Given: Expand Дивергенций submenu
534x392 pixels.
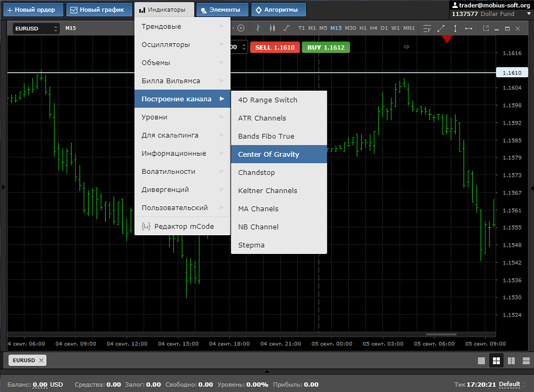Looking at the screenshot, I should pyautogui.click(x=182, y=189).
